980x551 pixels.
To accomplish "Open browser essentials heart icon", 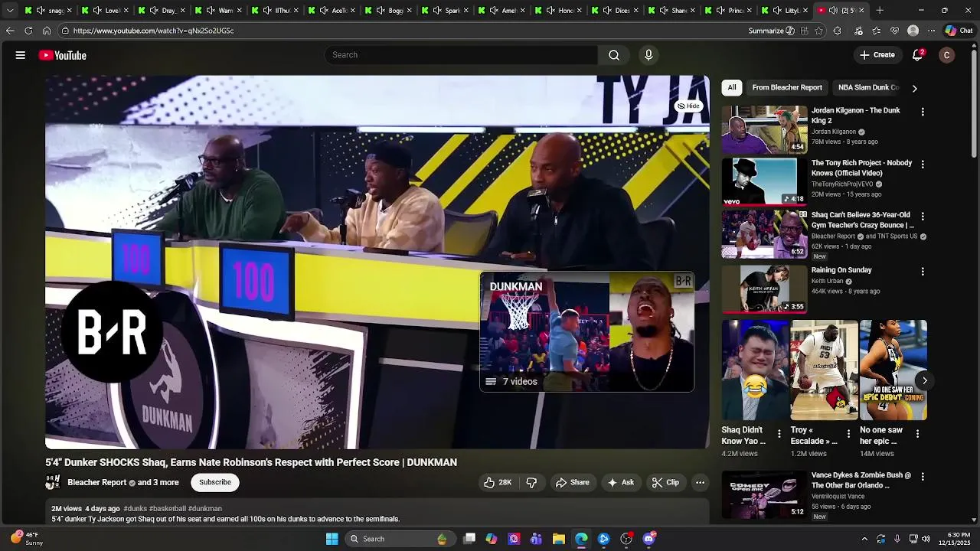I will tap(894, 31).
